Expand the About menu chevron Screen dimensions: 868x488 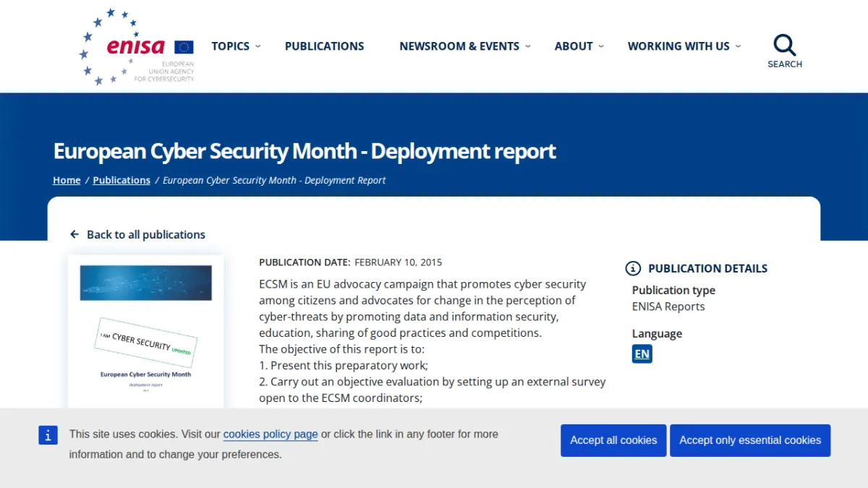click(601, 46)
